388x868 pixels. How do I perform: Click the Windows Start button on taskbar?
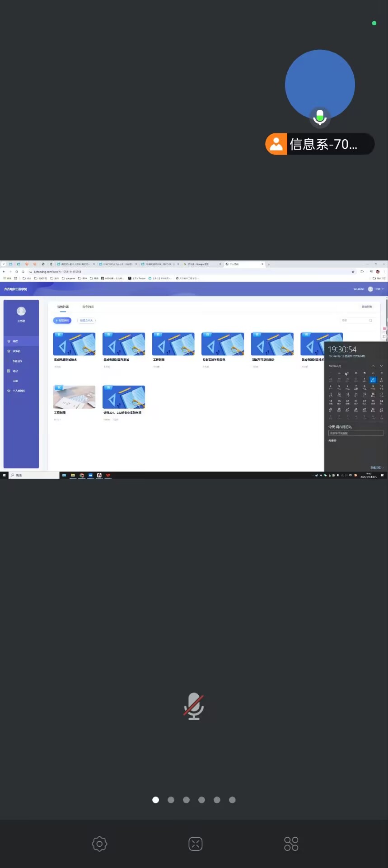pyautogui.click(x=5, y=475)
